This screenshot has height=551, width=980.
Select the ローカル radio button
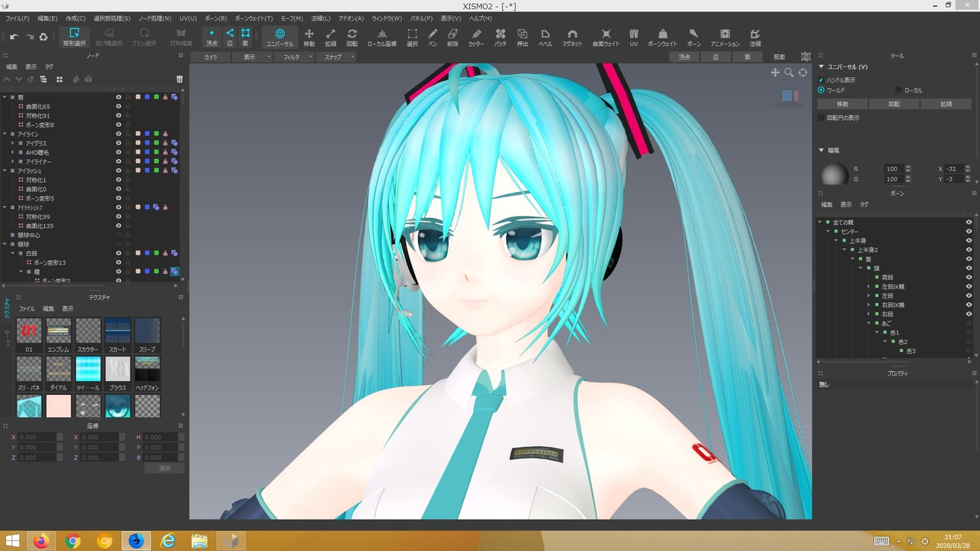(x=899, y=90)
